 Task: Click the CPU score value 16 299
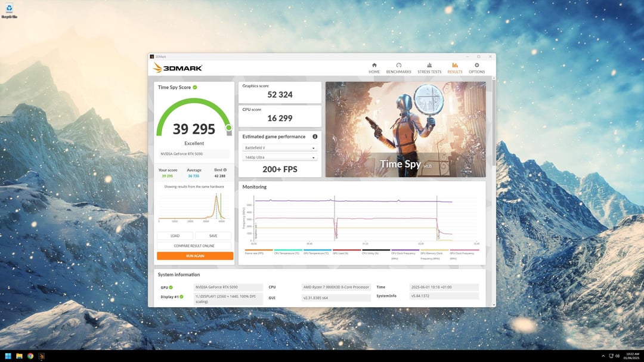tap(280, 118)
